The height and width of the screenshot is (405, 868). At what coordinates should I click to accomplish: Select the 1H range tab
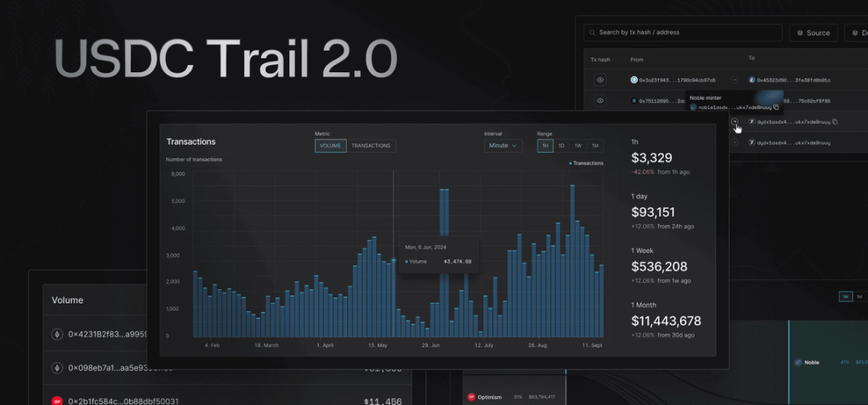[545, 145]
